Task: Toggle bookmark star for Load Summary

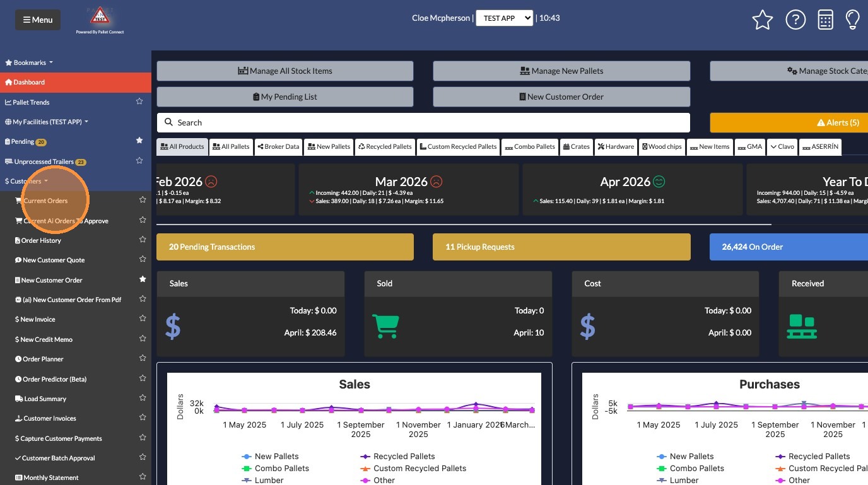Action: 143,399
